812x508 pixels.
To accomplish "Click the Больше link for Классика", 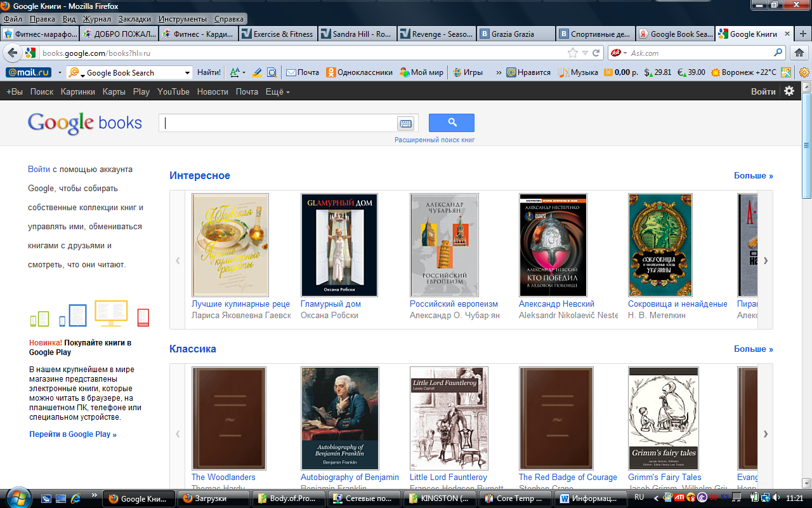I will (754, 349).
